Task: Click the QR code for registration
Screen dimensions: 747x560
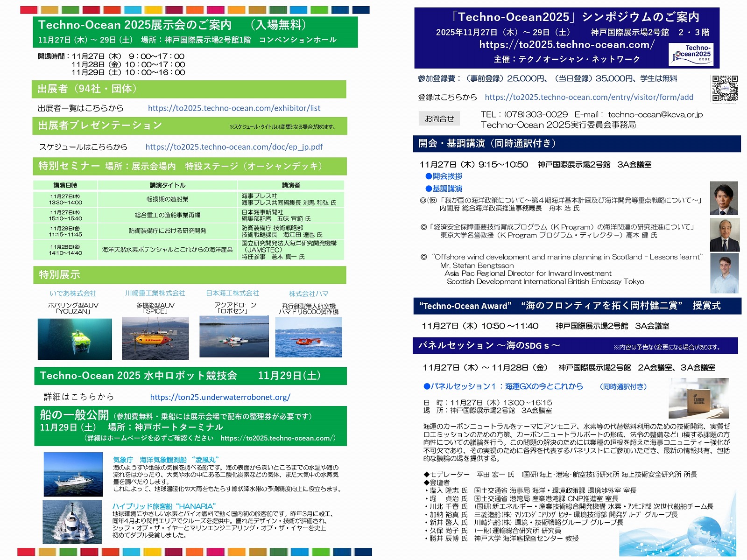Action: pyautogui.click(x=725, y=89)
